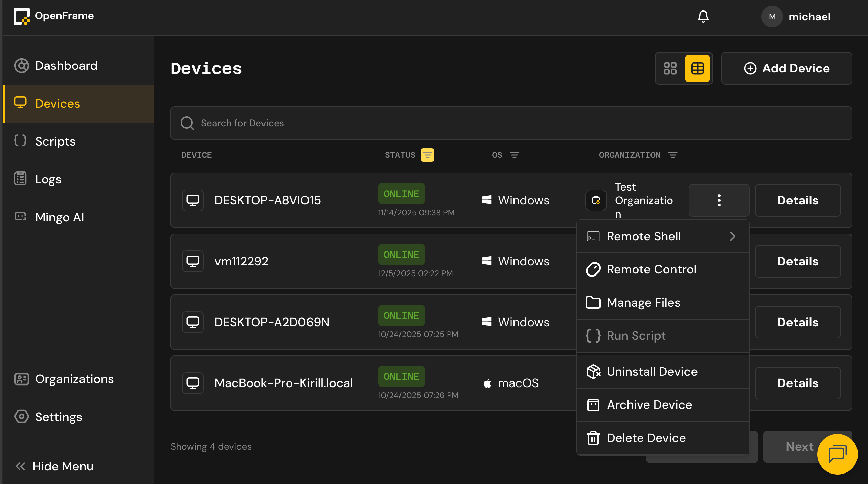This screenshot has height=484, width=868.
Task: Click the macOS label in MacBook row
Action: pos(518,383)
